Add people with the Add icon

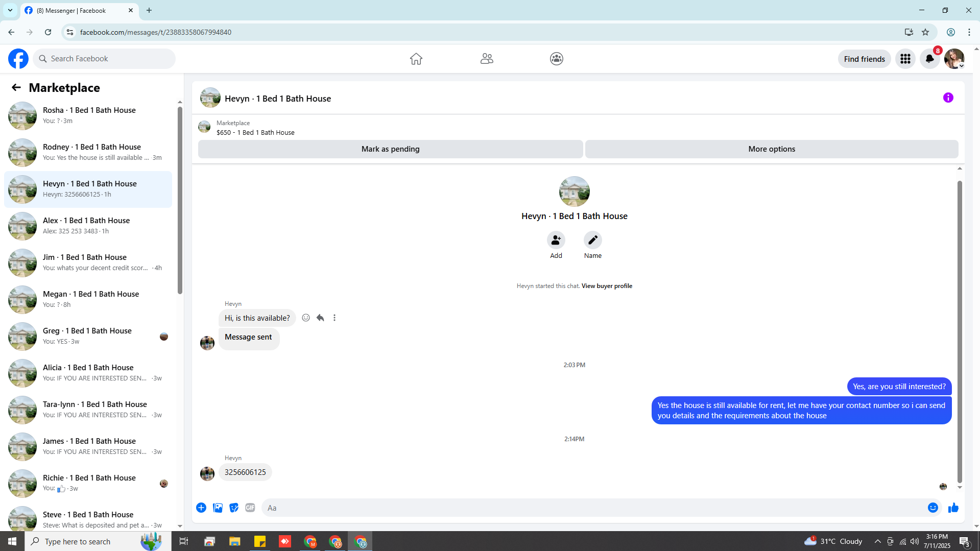tap(556, 240)
